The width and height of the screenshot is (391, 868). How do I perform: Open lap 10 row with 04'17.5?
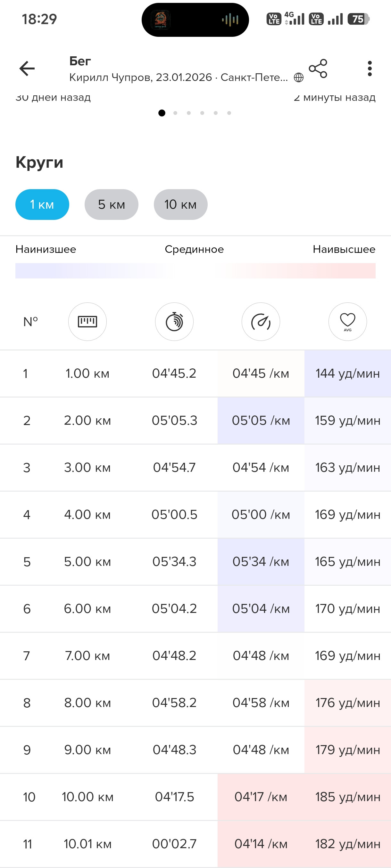(x=195, y=797)
